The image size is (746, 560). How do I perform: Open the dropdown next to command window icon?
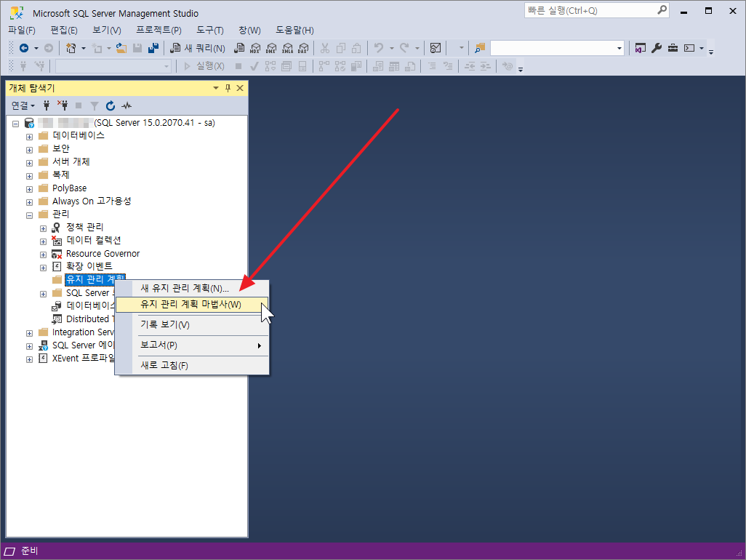click(x=701, y=48)
